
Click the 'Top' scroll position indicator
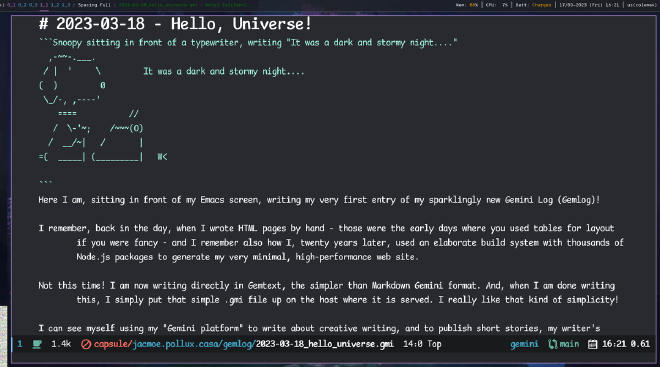coord(434,344)
